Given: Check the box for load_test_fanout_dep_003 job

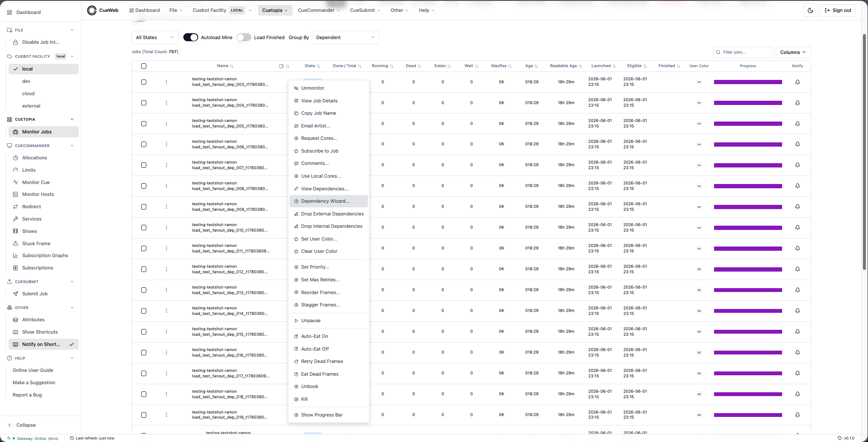Looking at the screenshot, I should pyautogui.click(x=144, y=82).
